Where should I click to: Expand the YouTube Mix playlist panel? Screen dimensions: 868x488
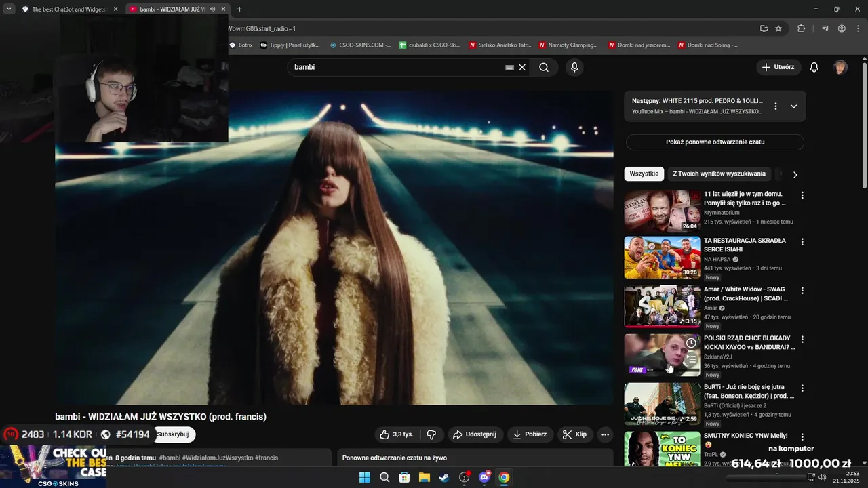coord(793,106)
